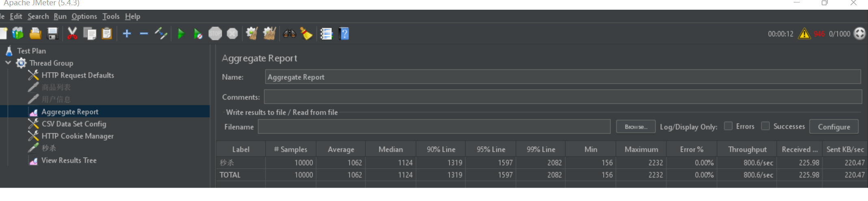Viewport: 868px width, 201px height.
Task: Select Aggregate Report in the tree
Action: 70,111
